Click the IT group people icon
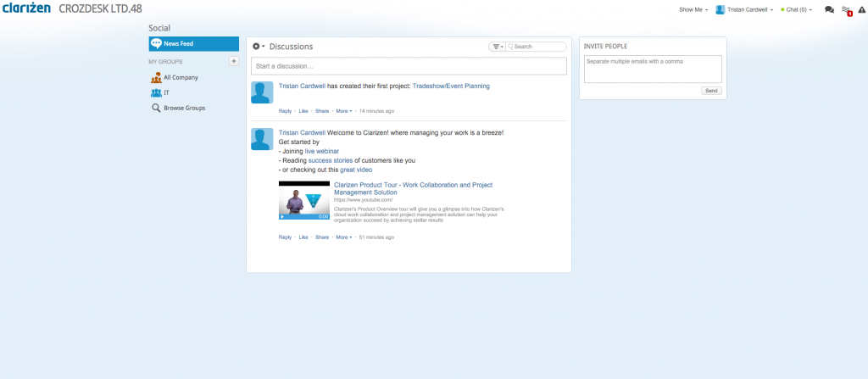868x379 pixels. click(x=156, y=93)
